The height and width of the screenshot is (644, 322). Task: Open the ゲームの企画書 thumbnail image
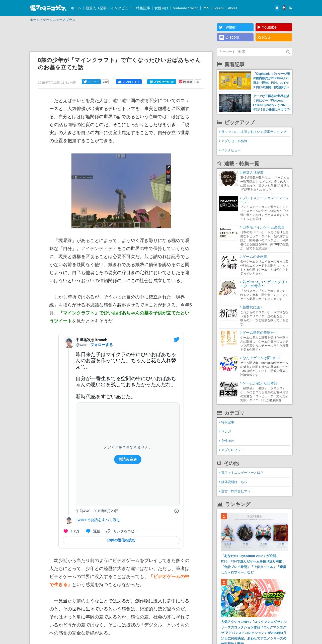coord(228,262)
